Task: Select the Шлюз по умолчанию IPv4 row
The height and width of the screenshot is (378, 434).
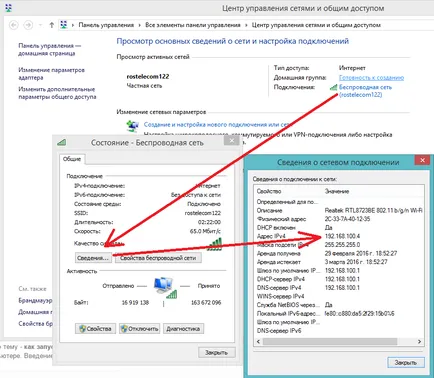Action: coord(339,271)
